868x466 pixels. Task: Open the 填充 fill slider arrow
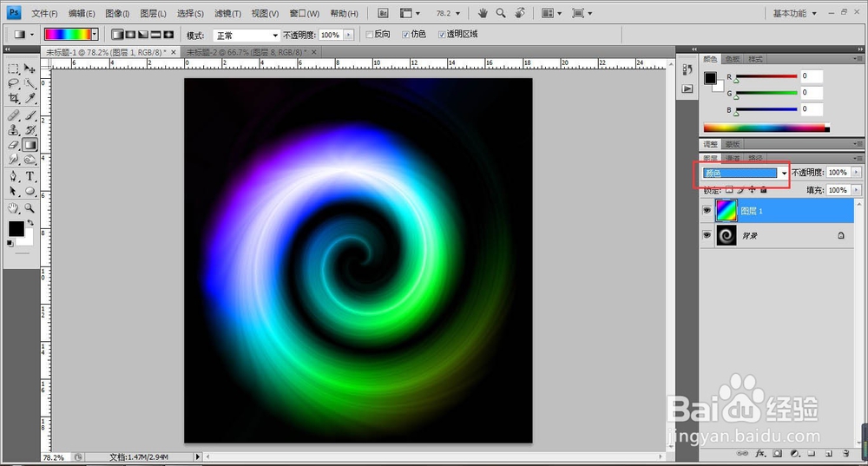(857, 190)
